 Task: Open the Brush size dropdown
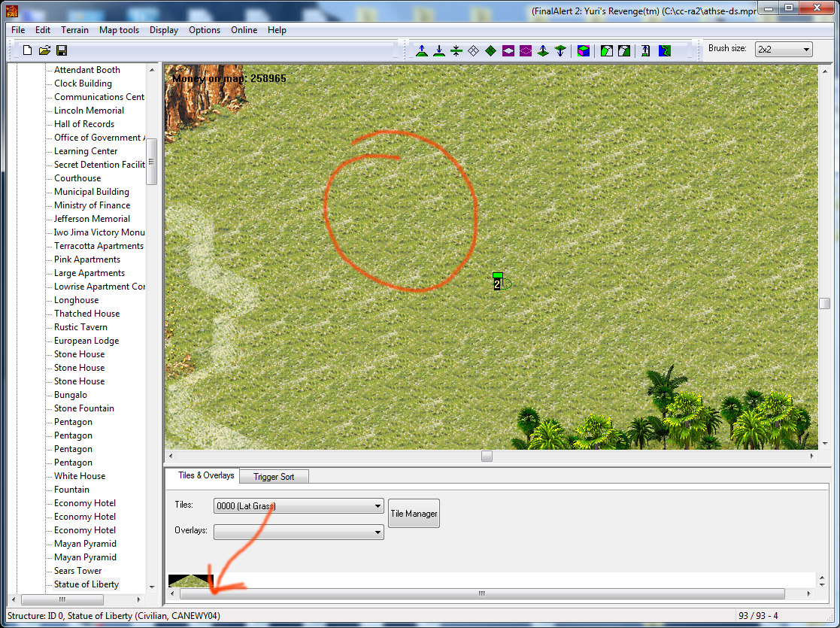tap(783, 50)
